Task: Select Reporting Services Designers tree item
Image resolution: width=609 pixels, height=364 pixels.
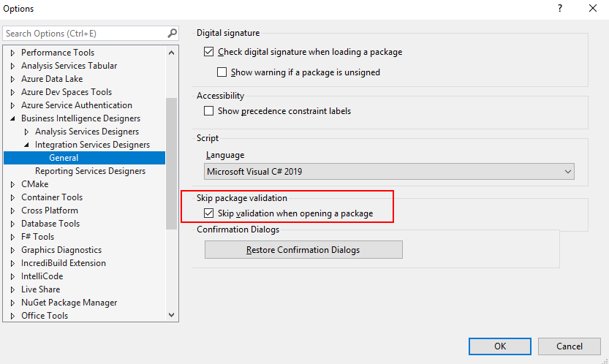Action: (90, 171)
